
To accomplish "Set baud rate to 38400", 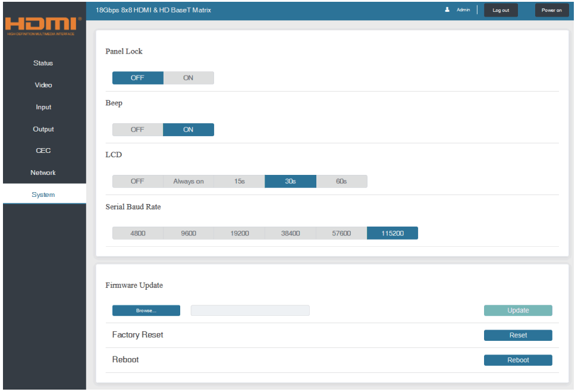I will [x=290, y=233].
